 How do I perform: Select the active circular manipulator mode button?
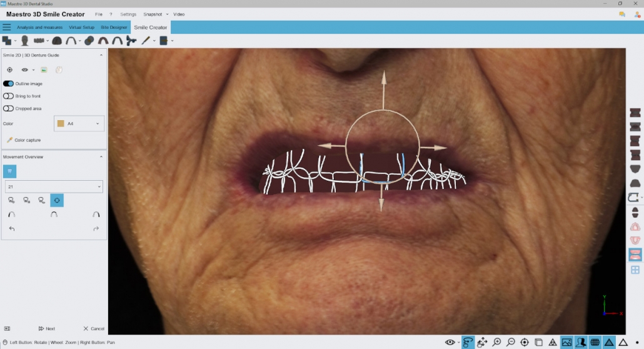tap(57, 200)
